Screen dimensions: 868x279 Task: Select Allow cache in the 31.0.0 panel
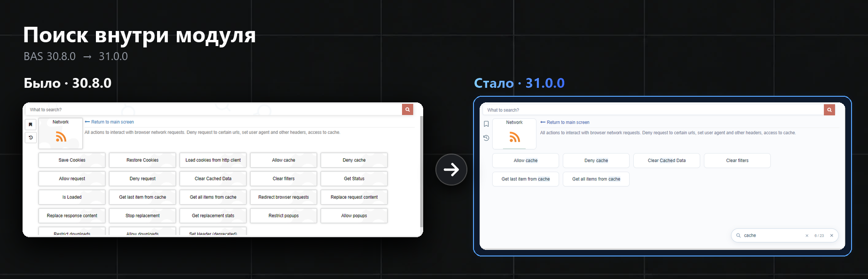[526, 161]
